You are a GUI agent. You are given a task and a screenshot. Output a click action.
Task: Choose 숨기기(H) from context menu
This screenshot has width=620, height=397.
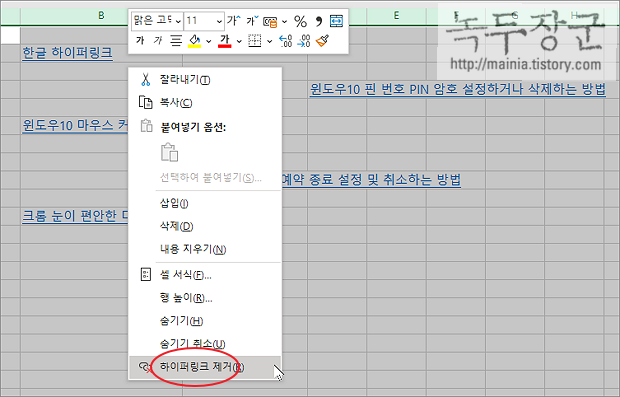(x=205, y=321)
